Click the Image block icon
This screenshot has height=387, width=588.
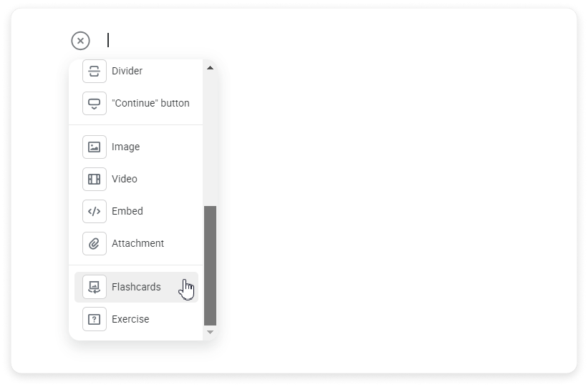pyautogui.click(x=94, y=147)
